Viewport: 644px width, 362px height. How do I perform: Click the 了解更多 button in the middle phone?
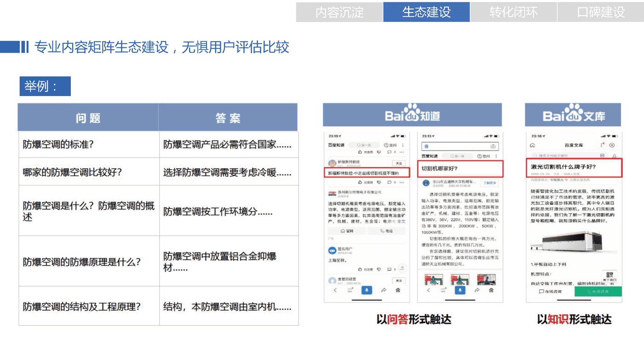pyautogui.click(x=489, y=183)
